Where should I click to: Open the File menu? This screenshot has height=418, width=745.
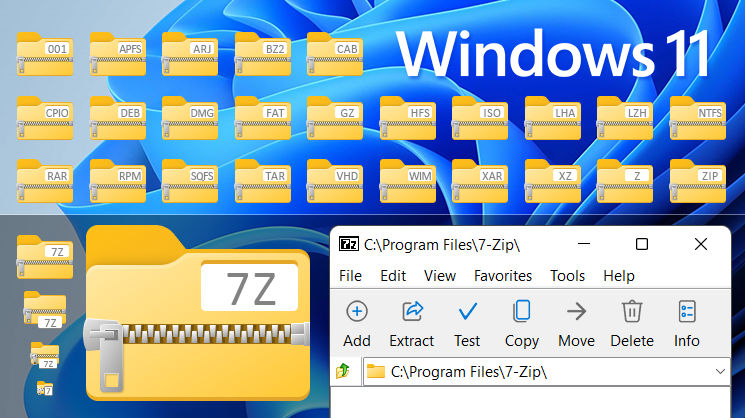[350, 276]
